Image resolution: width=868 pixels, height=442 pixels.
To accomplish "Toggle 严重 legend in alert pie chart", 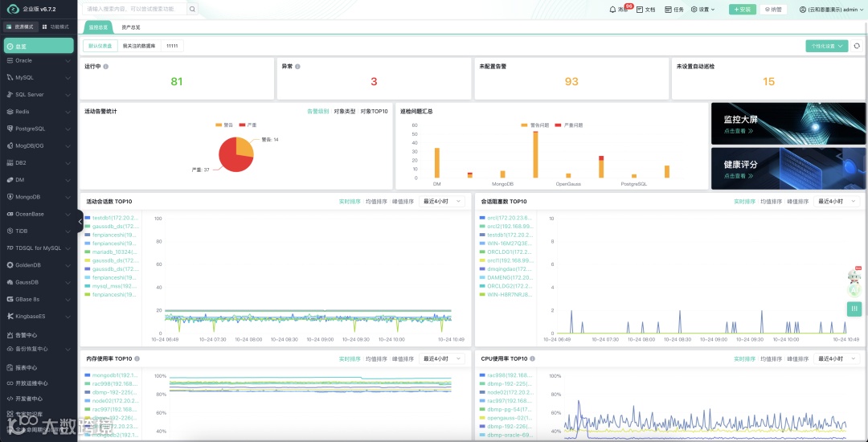I will click(x=248, y=125).
